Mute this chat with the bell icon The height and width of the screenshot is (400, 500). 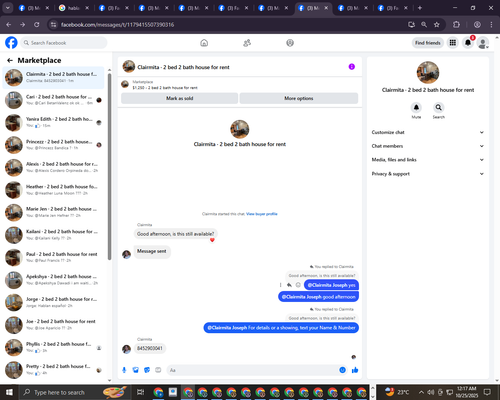pos(416,107)
